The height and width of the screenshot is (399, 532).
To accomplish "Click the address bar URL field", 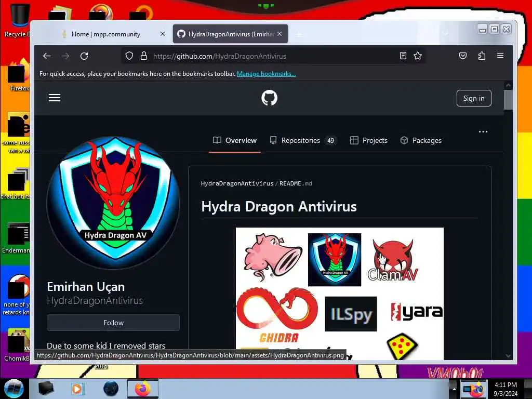I will [274, 56].
